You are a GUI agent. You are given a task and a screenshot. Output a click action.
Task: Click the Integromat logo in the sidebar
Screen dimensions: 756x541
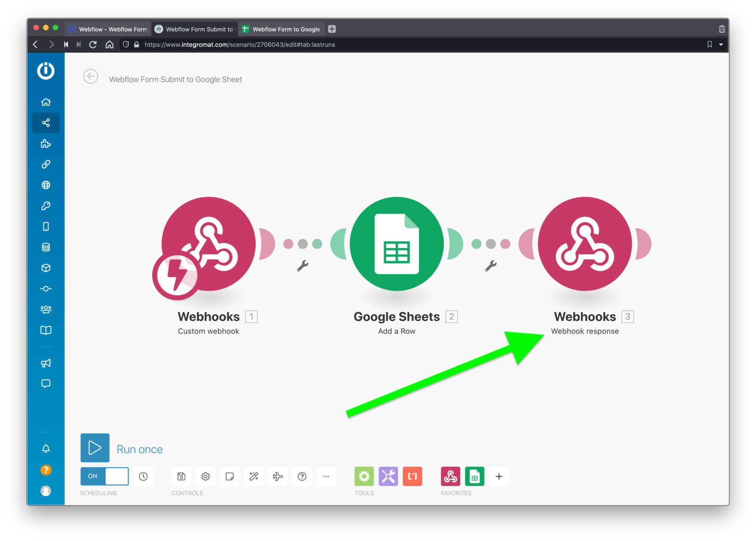pos(46,71)
